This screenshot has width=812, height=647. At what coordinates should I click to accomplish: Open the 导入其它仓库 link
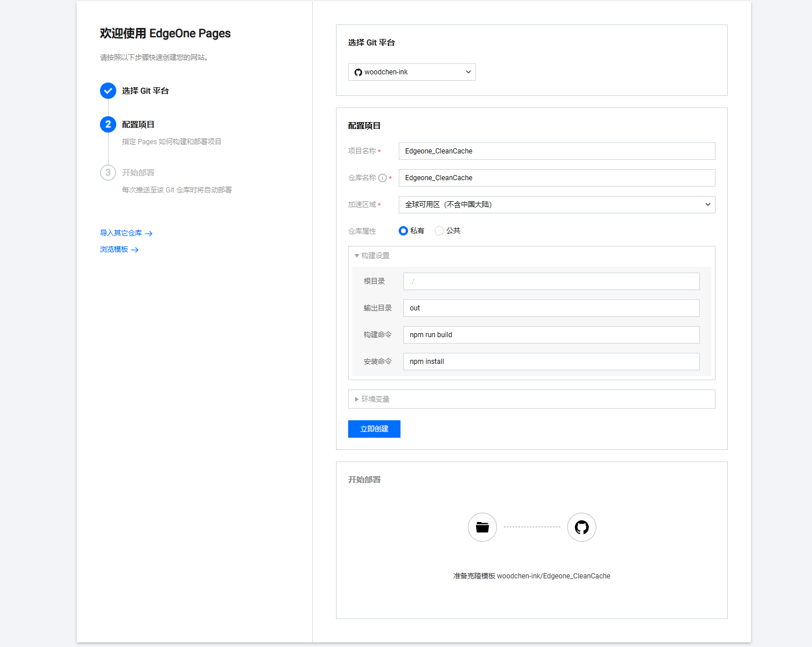[121, 233]
